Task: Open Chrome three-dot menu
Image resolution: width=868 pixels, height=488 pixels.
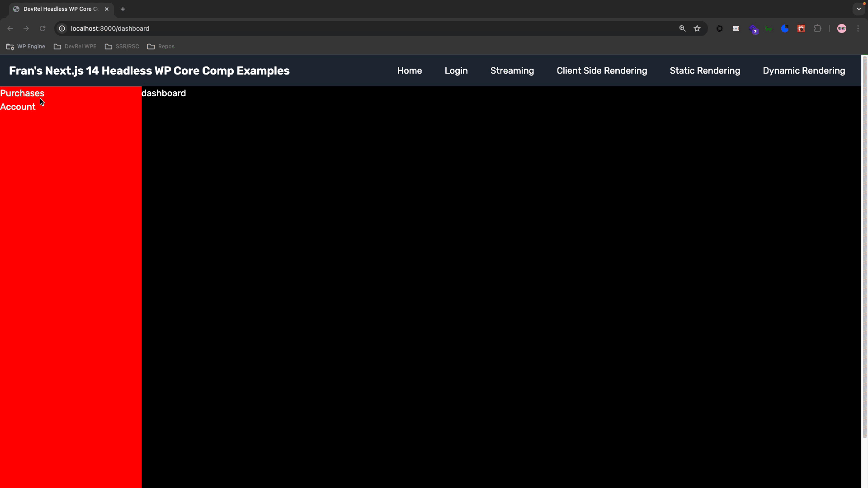Action: (x=858, y=28)
